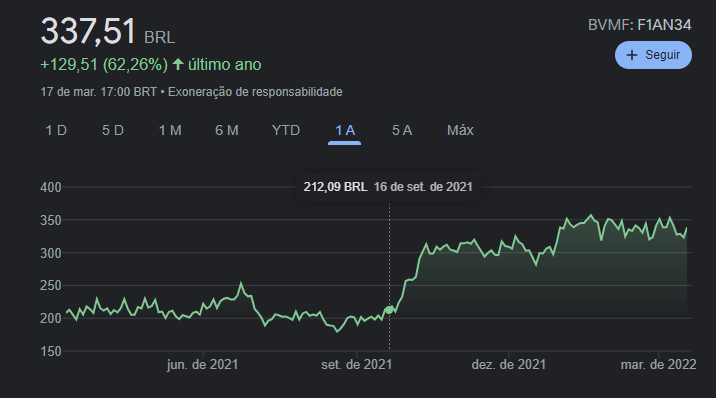
Task: Switch to the 5 D time range
Action: 113,131
